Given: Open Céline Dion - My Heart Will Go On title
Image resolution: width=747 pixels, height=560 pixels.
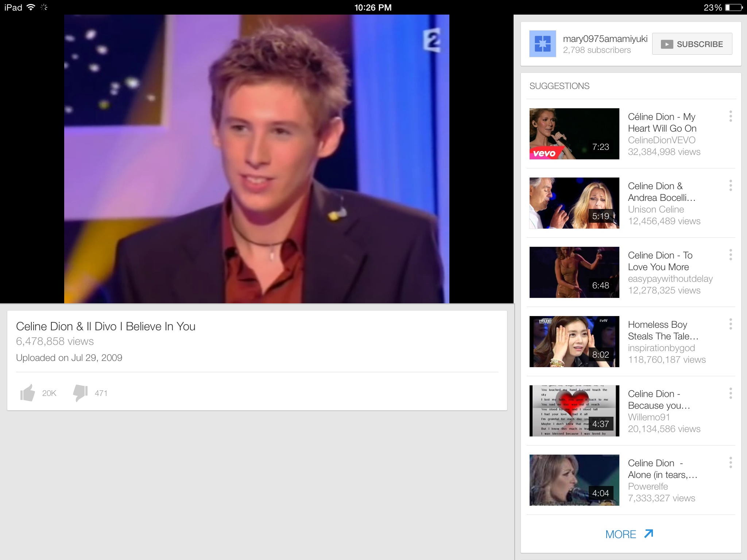Looking at the screenshot, I should point(662,122).
